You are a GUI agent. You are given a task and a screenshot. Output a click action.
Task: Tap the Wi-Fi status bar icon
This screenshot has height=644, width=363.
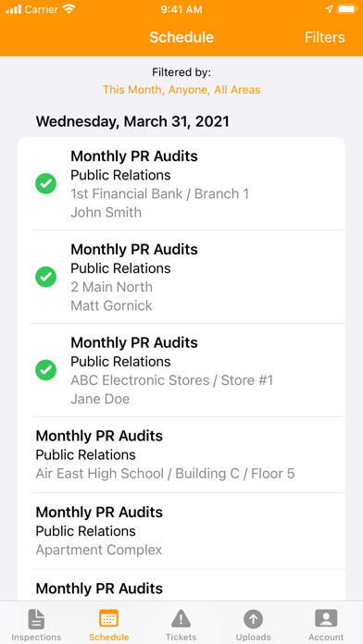69,9
